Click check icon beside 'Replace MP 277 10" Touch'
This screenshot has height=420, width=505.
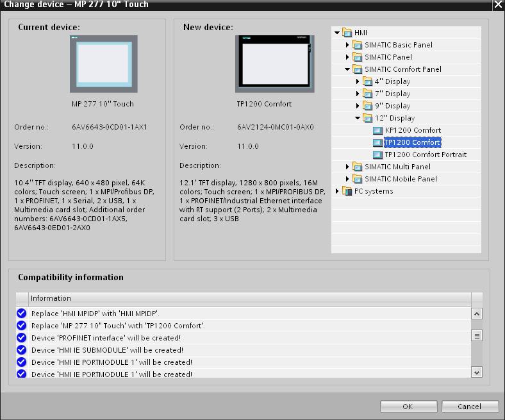[22, 326]
